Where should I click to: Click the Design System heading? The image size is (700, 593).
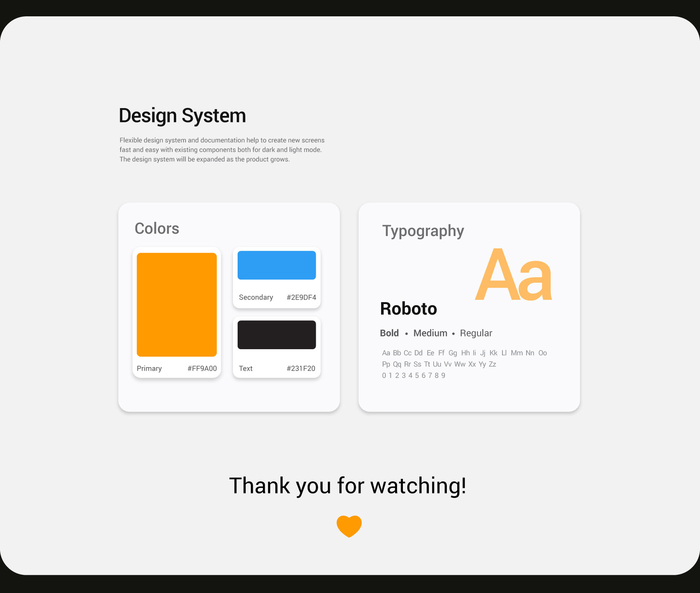point(182,116)
